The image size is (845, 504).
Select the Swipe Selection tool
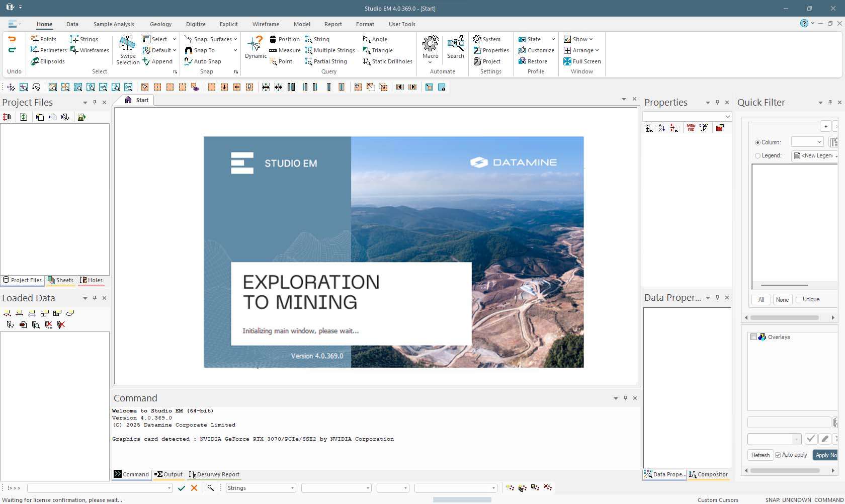click(127, 50)
